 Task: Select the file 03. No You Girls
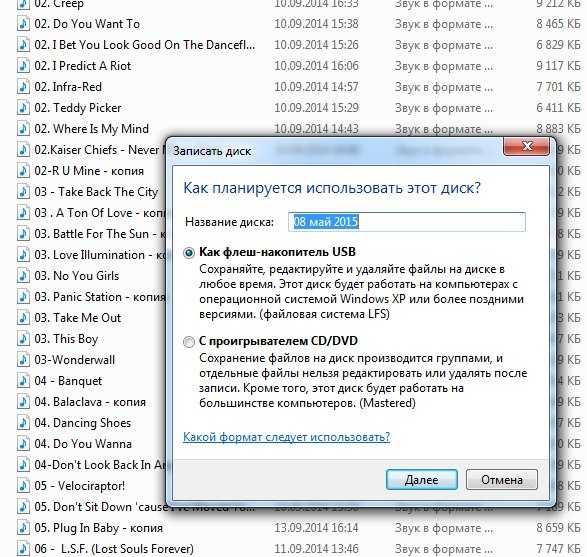(x=77, y=276)
